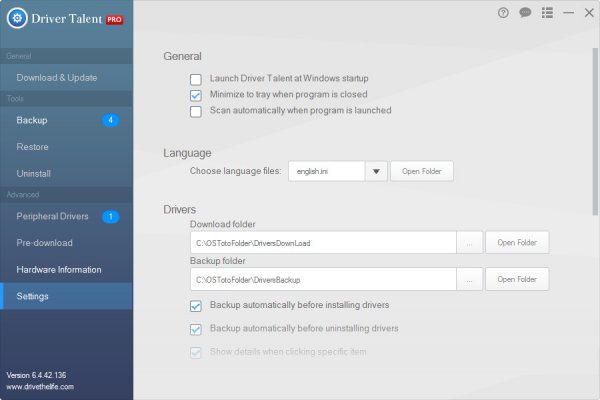Uncheck Minimize to tray when program is closed
Viewport: 600px width, 400px height.
coord(196,95)
